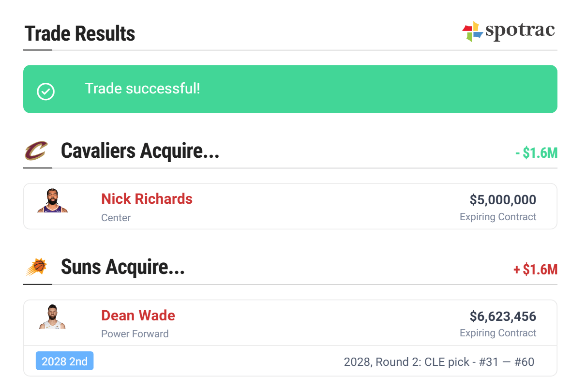
Task: Click the Suns plus $1.6M total
Action: point(535,270)
